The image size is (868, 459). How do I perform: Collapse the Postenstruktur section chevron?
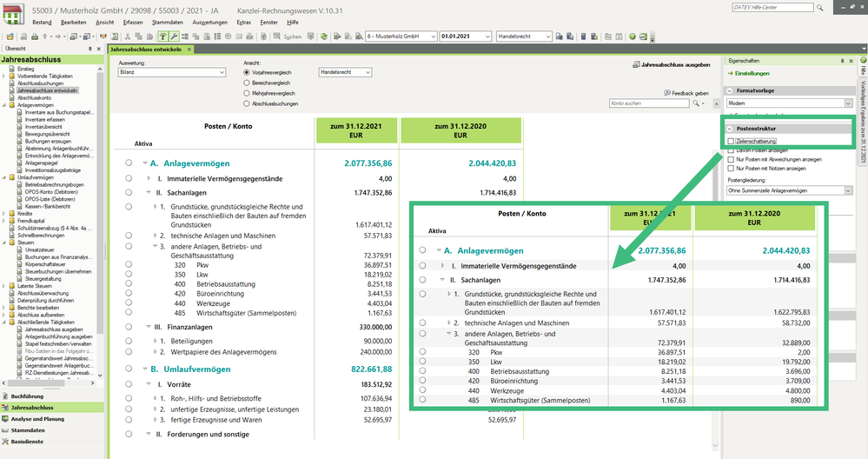coord(730,129)
